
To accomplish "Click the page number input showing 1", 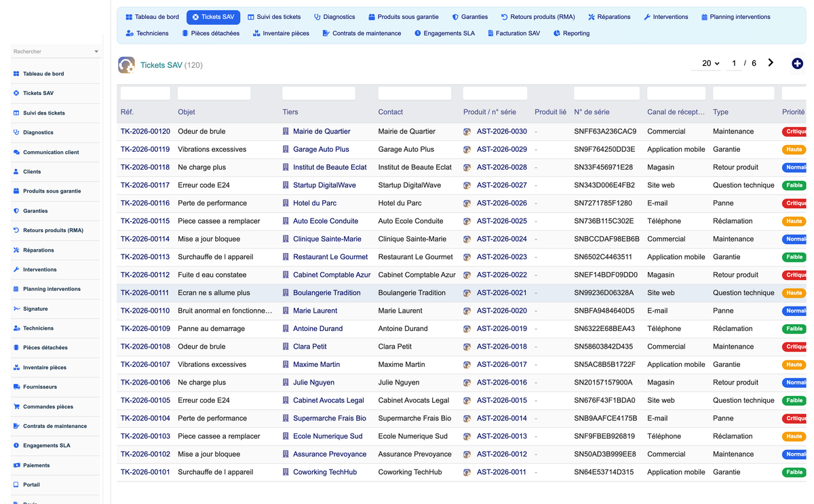I will click(733, 63).
